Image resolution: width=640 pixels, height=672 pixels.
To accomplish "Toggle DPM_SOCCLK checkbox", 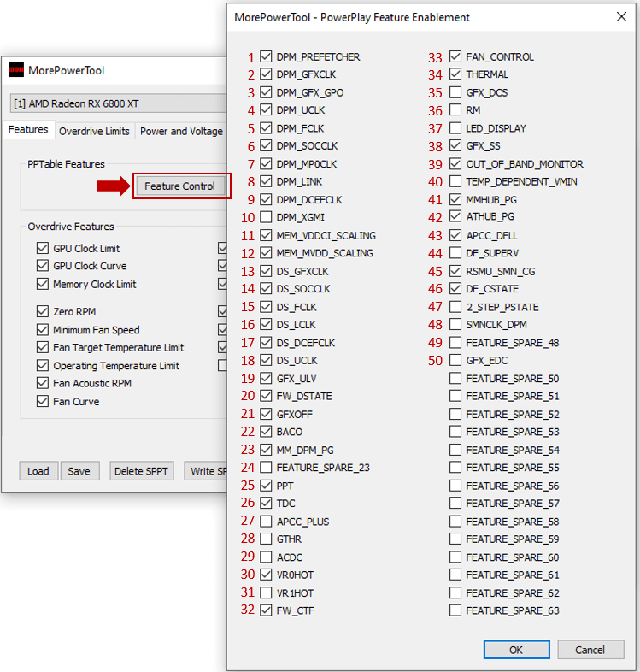I will [x=266, y=145].
